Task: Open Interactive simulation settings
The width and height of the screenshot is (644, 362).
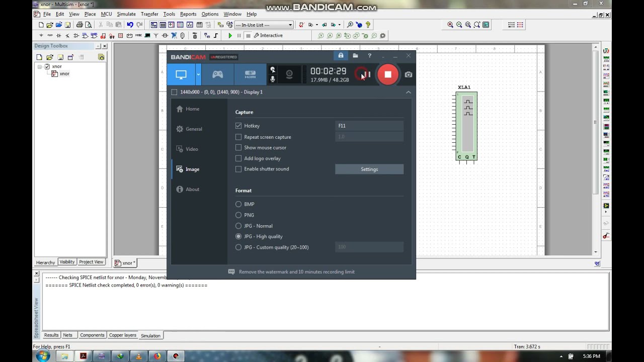Action: [x=268, y=36]
